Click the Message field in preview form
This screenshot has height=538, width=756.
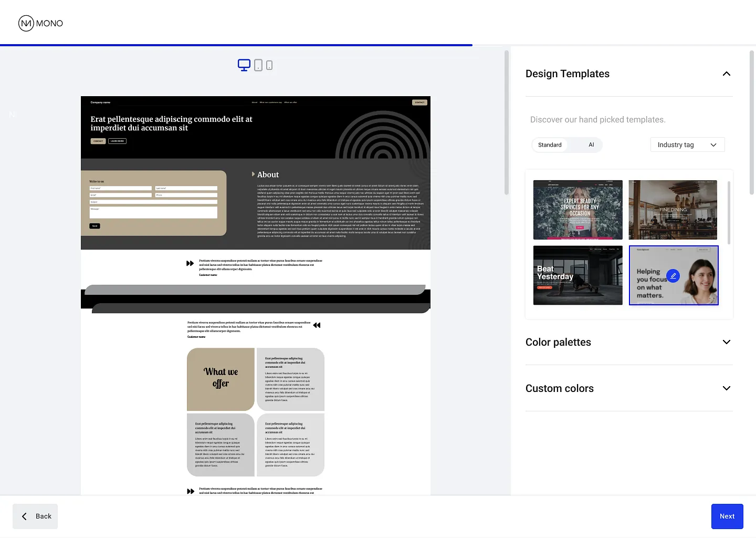tap(153, 212)
